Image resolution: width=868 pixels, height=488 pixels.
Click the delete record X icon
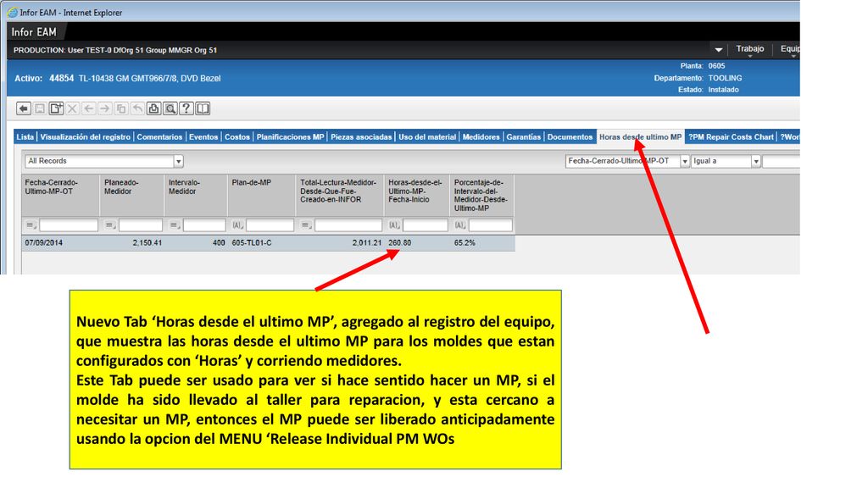pos(72,108)
